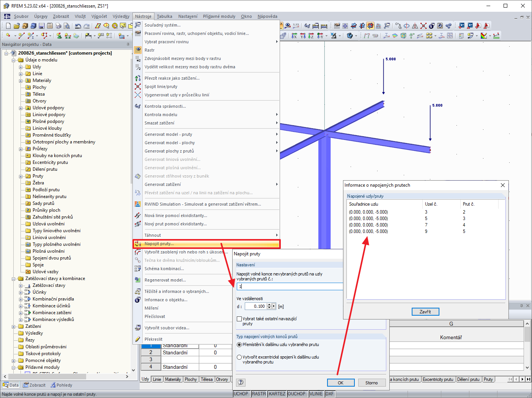Image resolution: width=532 pixels, height=398 pixels.
Task: Confirm the Napojit pruty dialog with OK
Action: [x=341, y=383]
